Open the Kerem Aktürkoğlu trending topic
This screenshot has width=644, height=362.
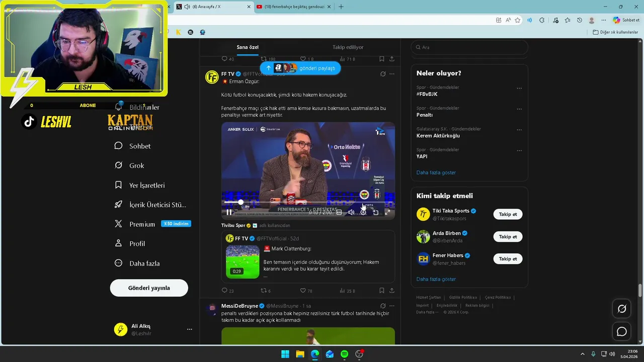coord(438,136)
